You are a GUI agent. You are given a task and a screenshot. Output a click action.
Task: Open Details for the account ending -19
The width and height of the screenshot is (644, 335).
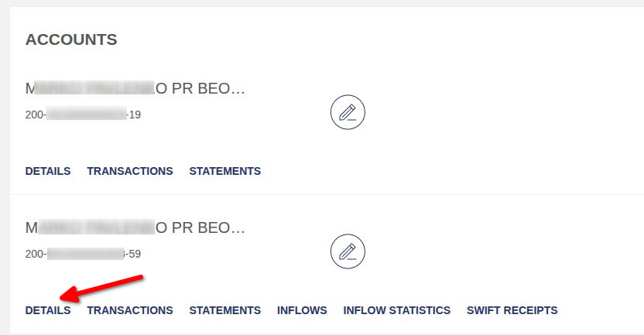48,171
